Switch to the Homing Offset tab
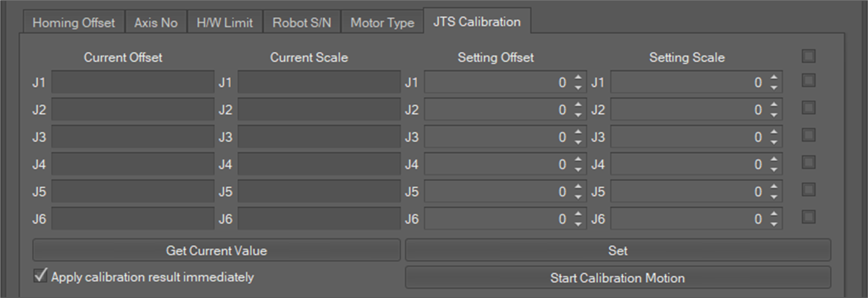 pos(74,22)
